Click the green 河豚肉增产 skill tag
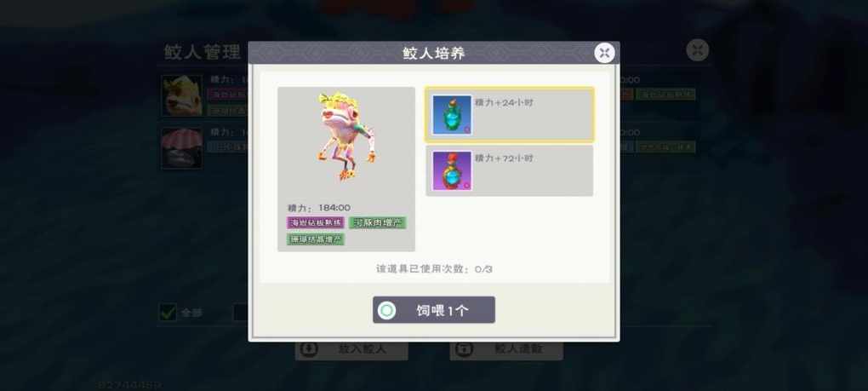This screenshot has width=868, height=391. pos(378,222)
